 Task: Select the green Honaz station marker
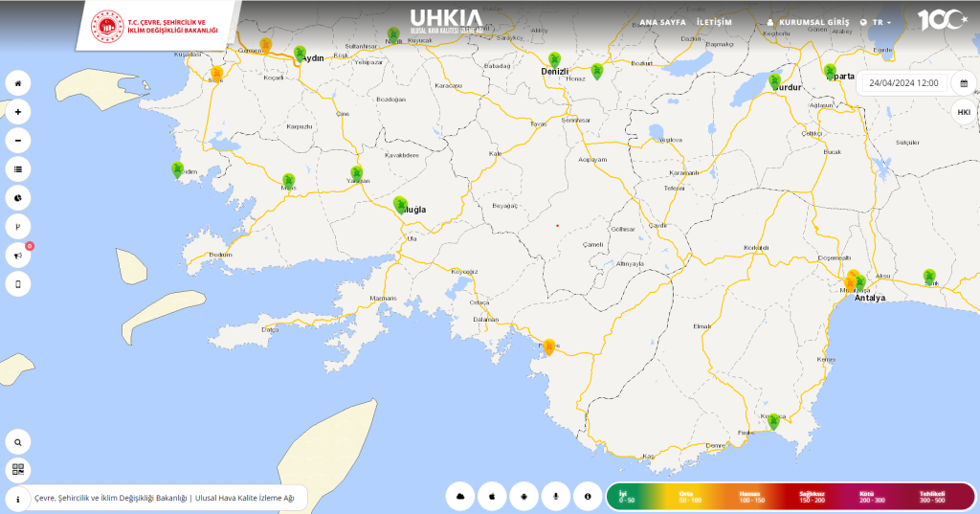[597, 71]
